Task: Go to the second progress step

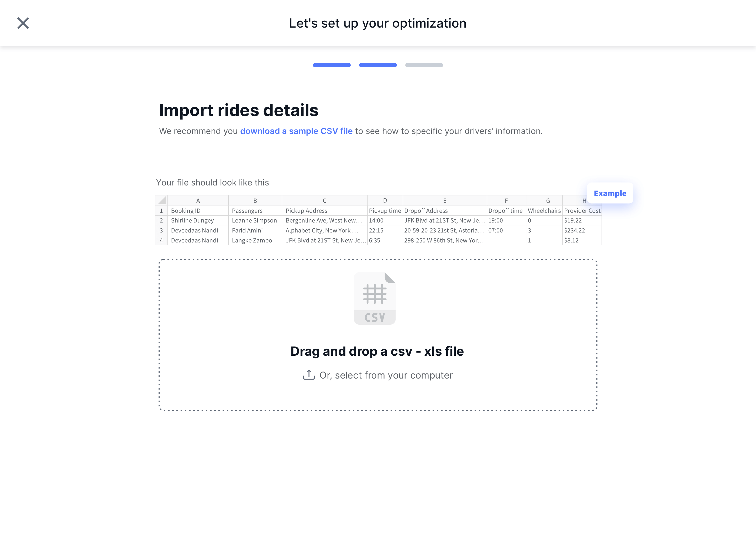Action: (378, 65)
